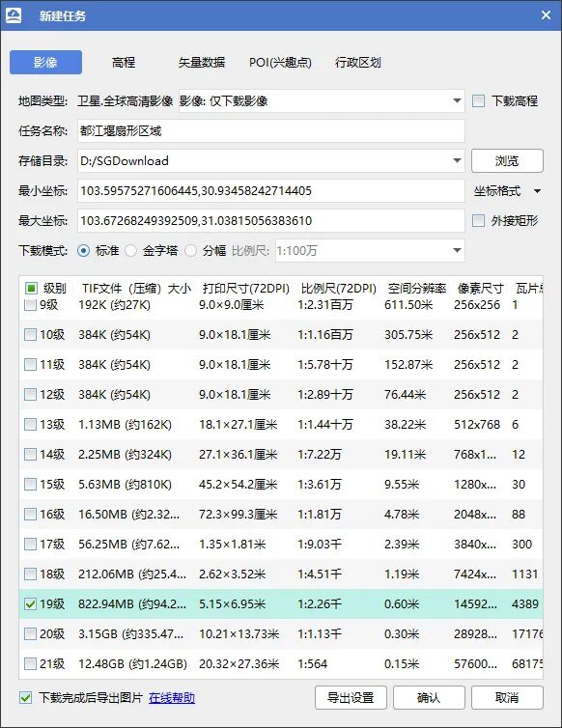Toggle the 级别 select-all header checkbox
562x728 pixels.
[31, 289]
